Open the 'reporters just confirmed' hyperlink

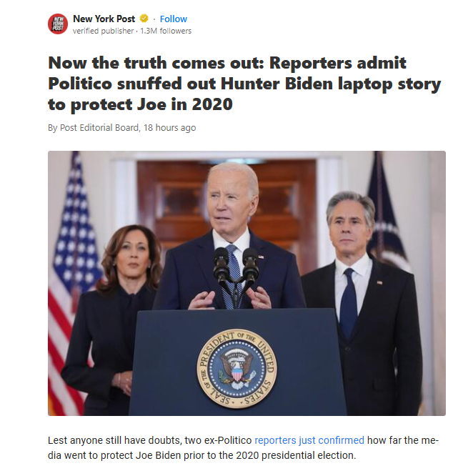309,440
